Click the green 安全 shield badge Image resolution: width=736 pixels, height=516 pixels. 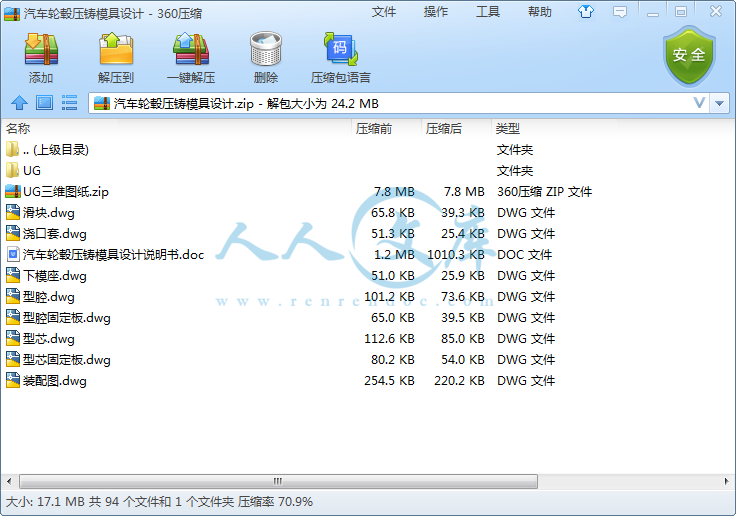[x=689, y=55]
